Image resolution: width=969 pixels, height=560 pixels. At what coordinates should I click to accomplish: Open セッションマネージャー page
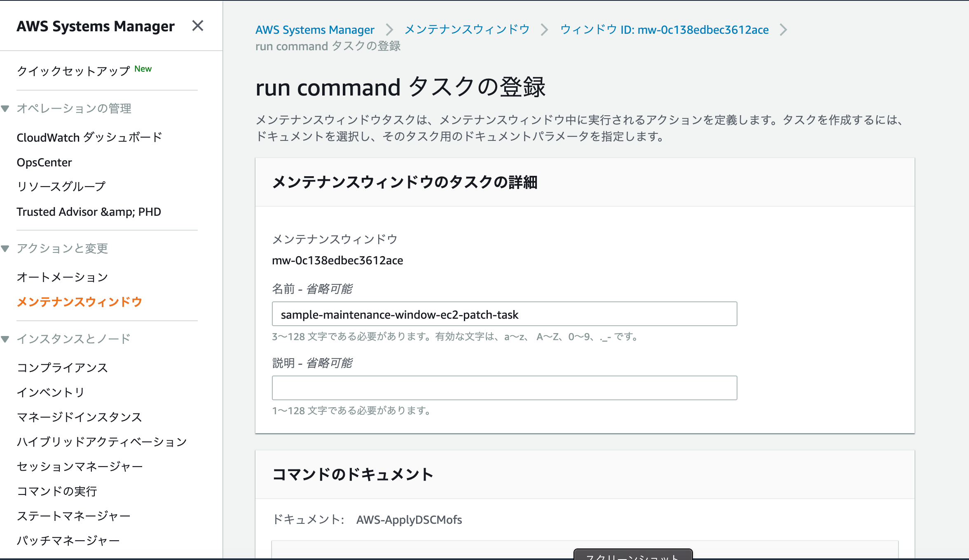coord(80,467)
